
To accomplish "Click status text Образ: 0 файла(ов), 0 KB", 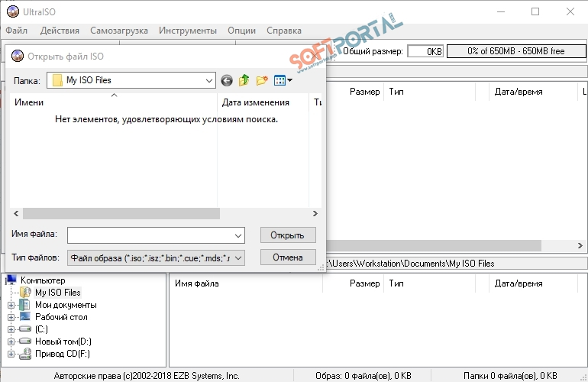I will [363, 375].
